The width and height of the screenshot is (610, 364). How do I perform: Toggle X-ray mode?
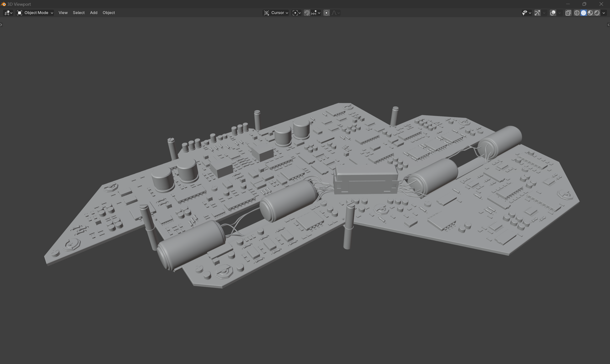[568, 13]
